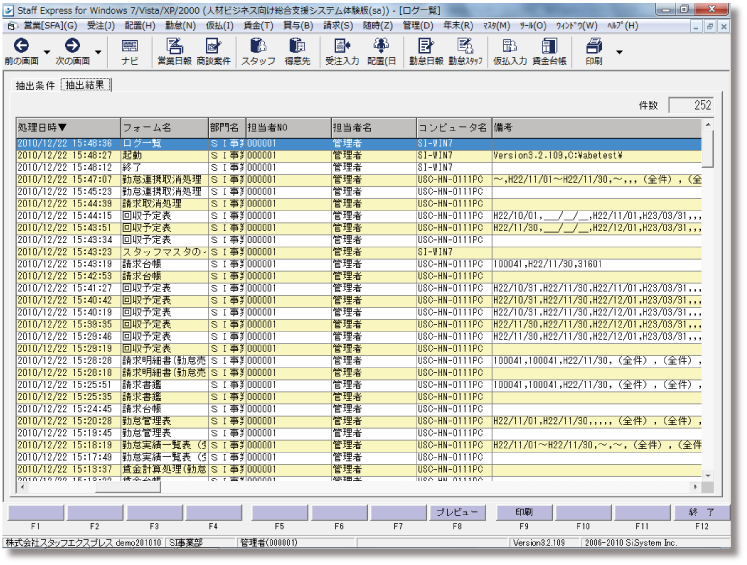This screenshot has height=565, width=747.
Task: Click the 備考 column header
Action: tap(597, 128)
